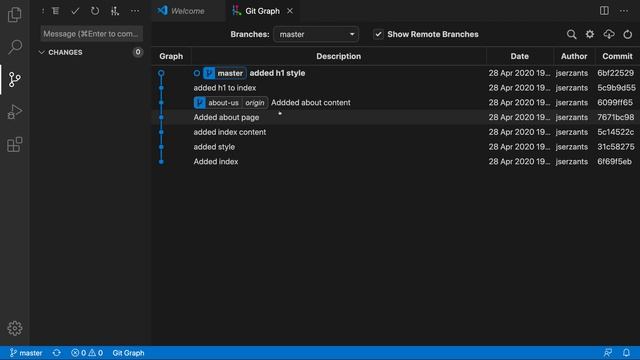This screenshot has width=640, height=360.
Task: Click commit hash 5c9b9d55
Action: (616, 88)
